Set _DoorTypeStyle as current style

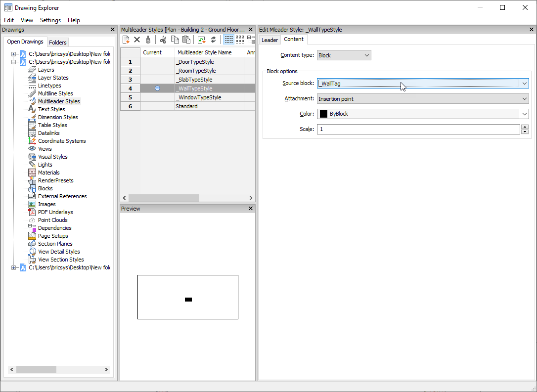pos(157,62)
